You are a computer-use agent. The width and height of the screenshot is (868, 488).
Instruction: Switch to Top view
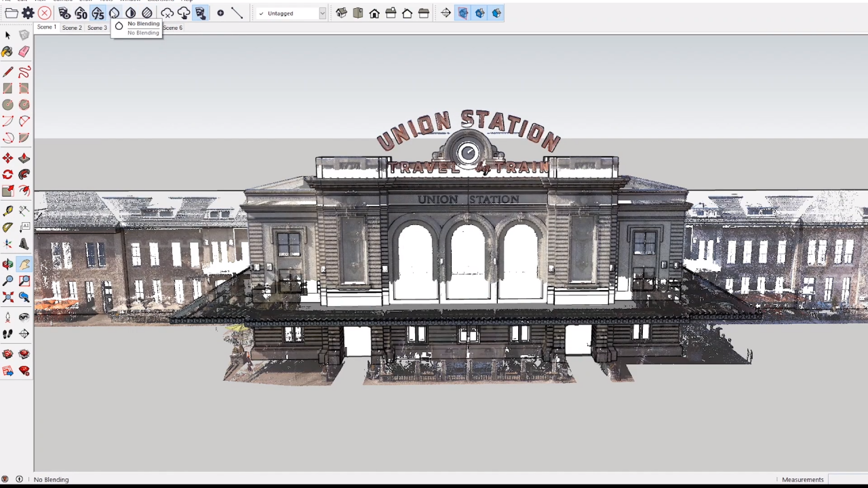tap(357, 13)
